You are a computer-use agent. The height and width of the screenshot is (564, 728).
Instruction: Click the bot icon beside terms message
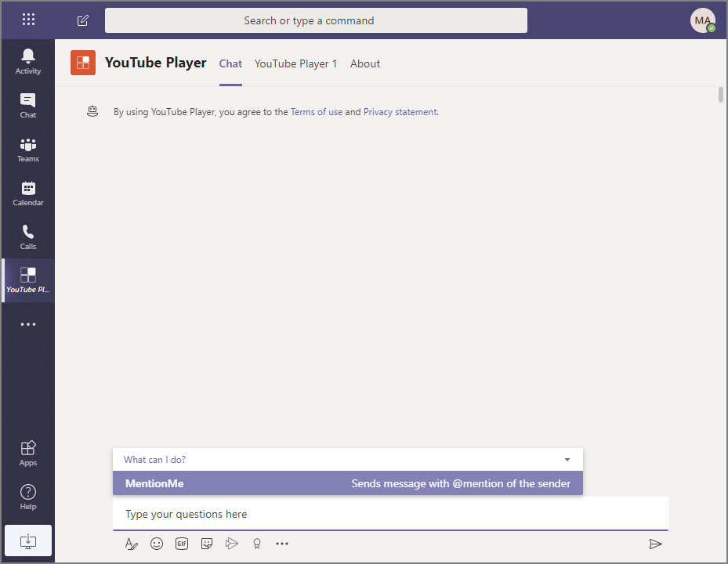pos(92,111)
